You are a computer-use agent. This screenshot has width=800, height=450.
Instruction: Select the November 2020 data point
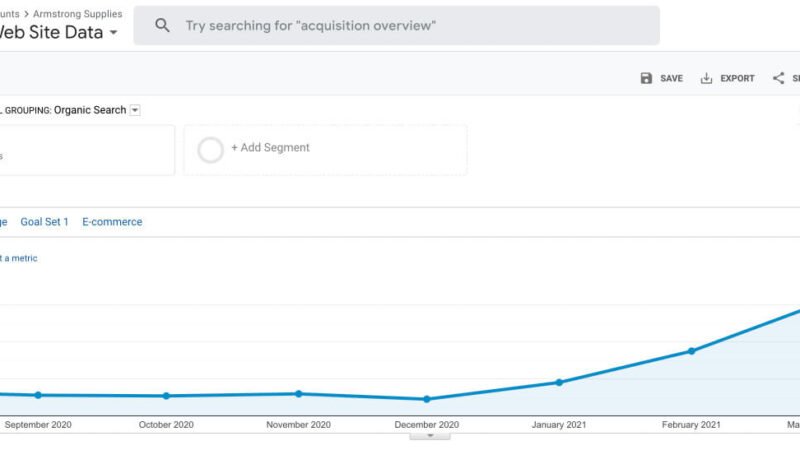[298, 393]
